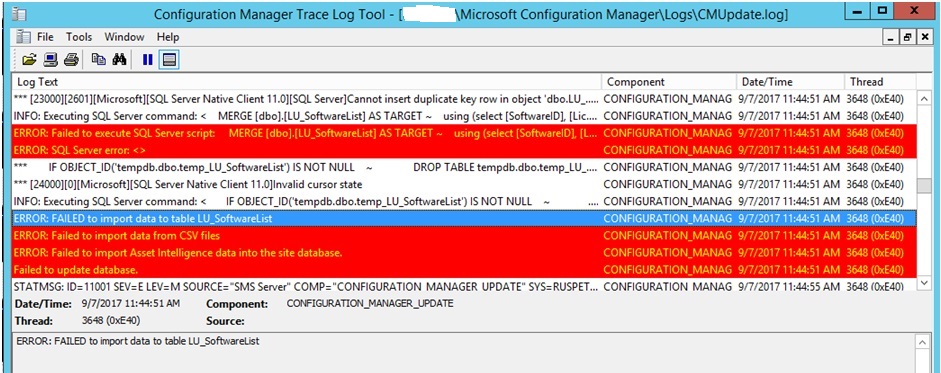Click the Thread column header
Screen dimensions: 941x373
point(880,82)
